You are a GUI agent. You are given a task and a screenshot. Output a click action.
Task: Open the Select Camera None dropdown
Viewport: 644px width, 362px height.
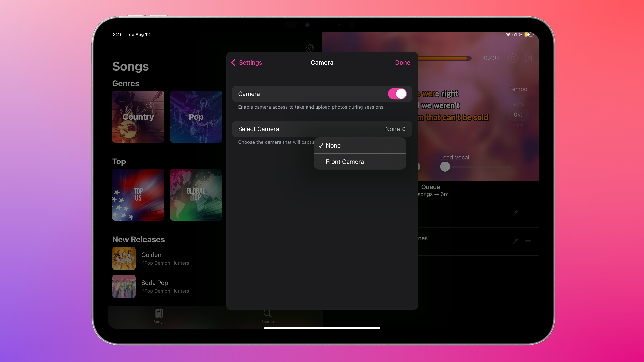395,129
